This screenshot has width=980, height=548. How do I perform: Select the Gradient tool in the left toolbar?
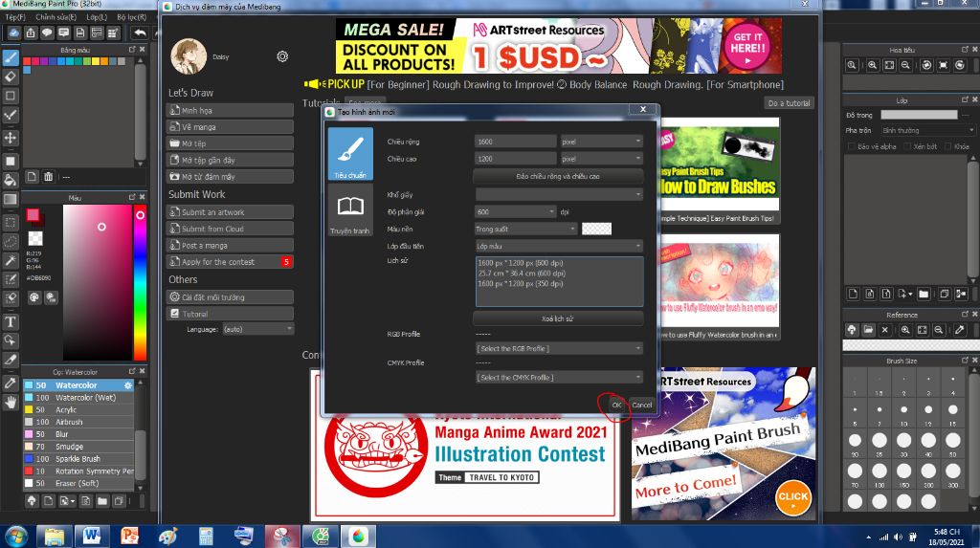pyautogui.click(x=11, y=199)
